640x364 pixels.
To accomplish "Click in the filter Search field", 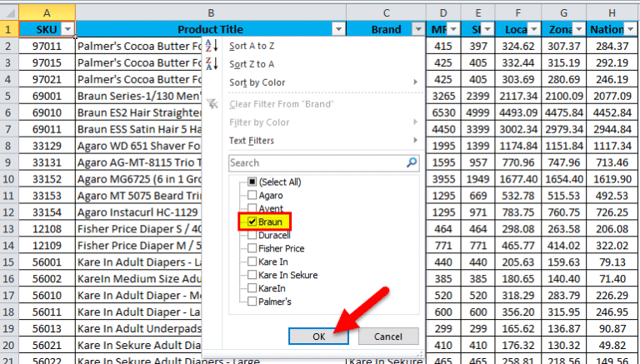I will (317, 162).
